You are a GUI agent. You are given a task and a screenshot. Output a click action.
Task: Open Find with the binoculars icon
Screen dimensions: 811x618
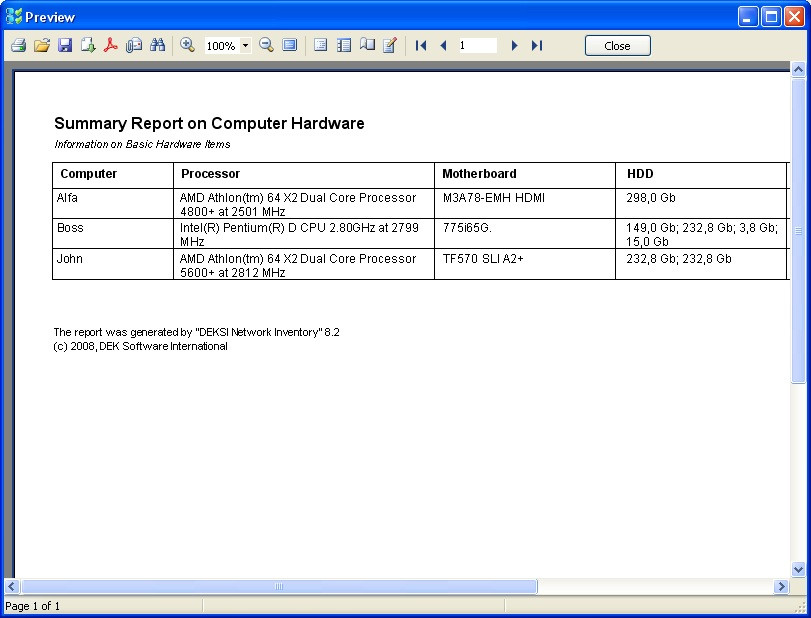pos(157,46)
